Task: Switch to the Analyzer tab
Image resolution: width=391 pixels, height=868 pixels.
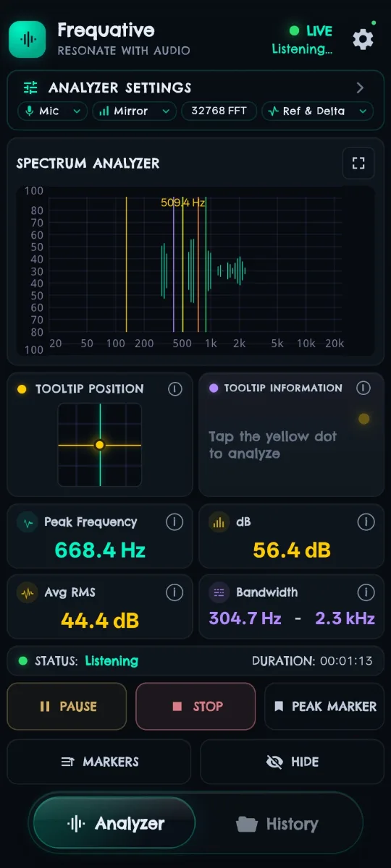Action: [x=114, y=823]
